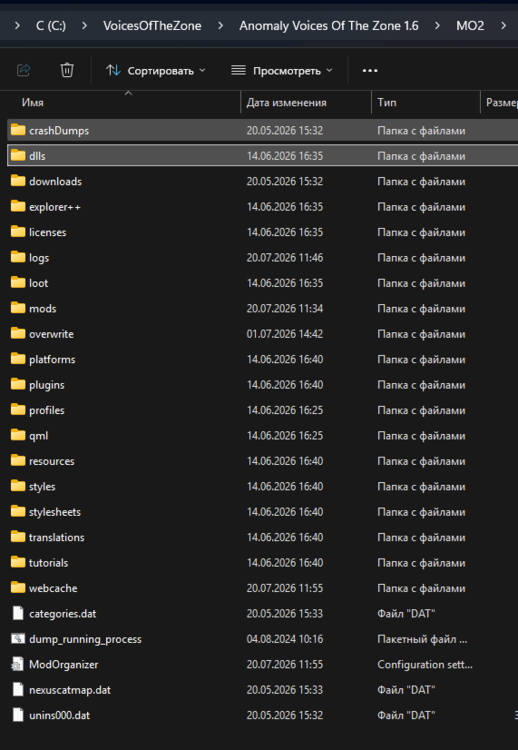Select the ModOrganizer configuration file icon
This screenshot has width=518, height=750.
coord(18,664)
